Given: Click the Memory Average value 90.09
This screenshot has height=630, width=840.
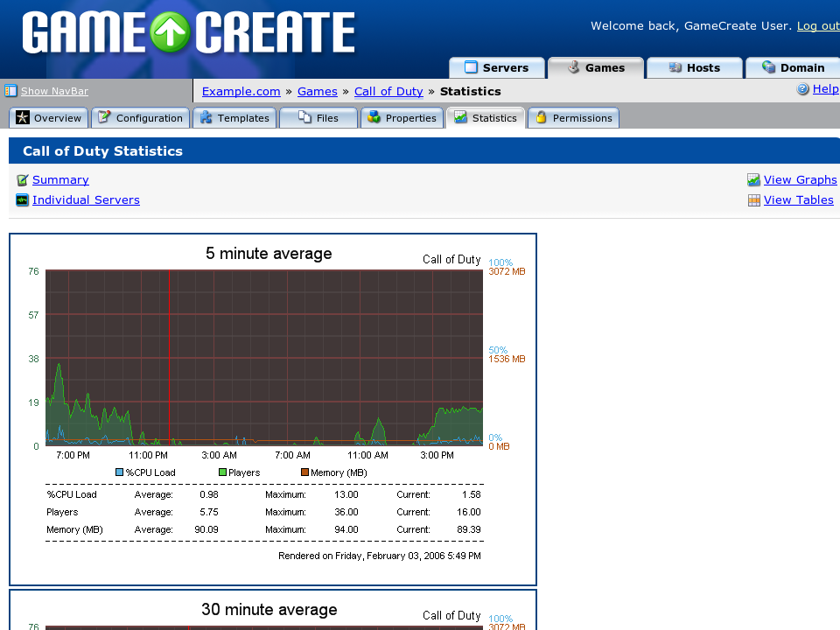Looking at the screenshot, I should tap(206, 530).
